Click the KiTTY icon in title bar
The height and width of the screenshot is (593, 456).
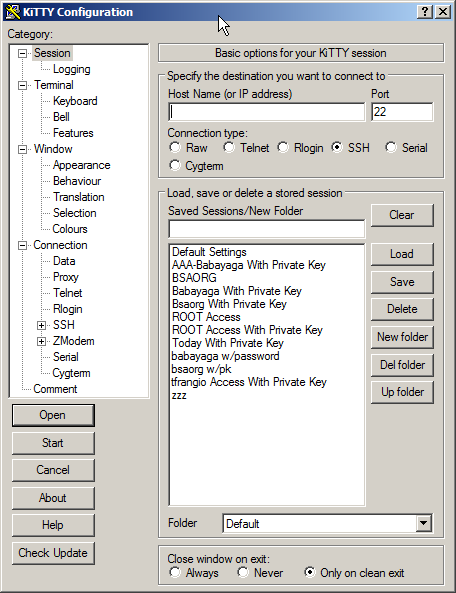pos(12,12)
